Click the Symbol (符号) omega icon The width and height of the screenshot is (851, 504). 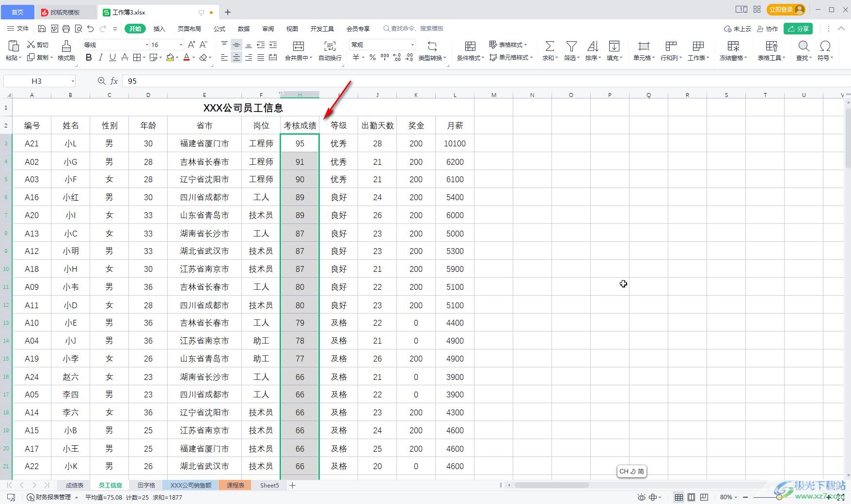(825, 46)
